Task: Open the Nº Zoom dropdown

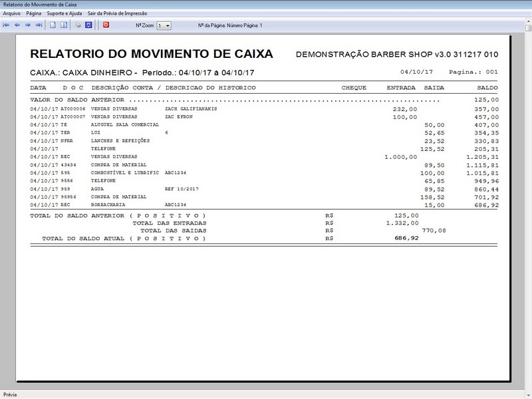Action: (164, 26)
